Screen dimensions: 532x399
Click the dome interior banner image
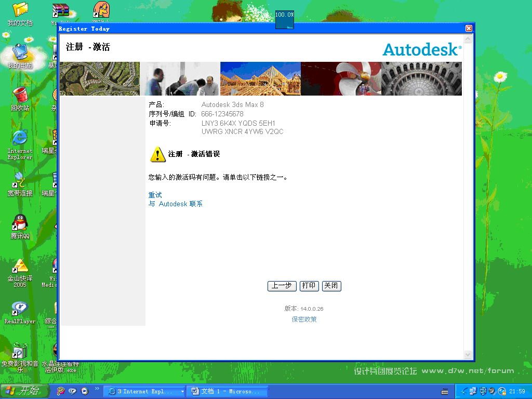coord(422,78)
